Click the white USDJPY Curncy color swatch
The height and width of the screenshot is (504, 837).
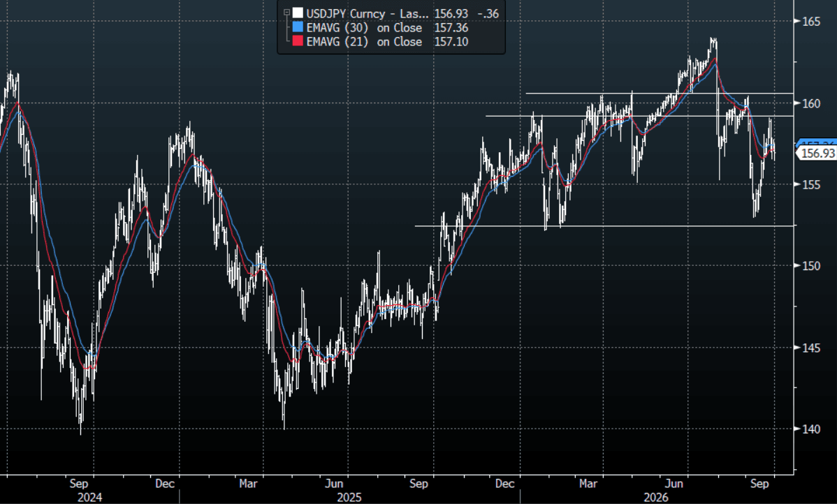298,13
